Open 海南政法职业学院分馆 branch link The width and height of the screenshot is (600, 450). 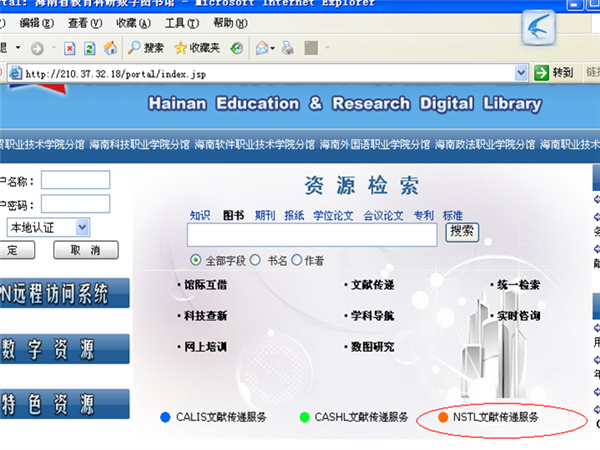click(485, 145)
